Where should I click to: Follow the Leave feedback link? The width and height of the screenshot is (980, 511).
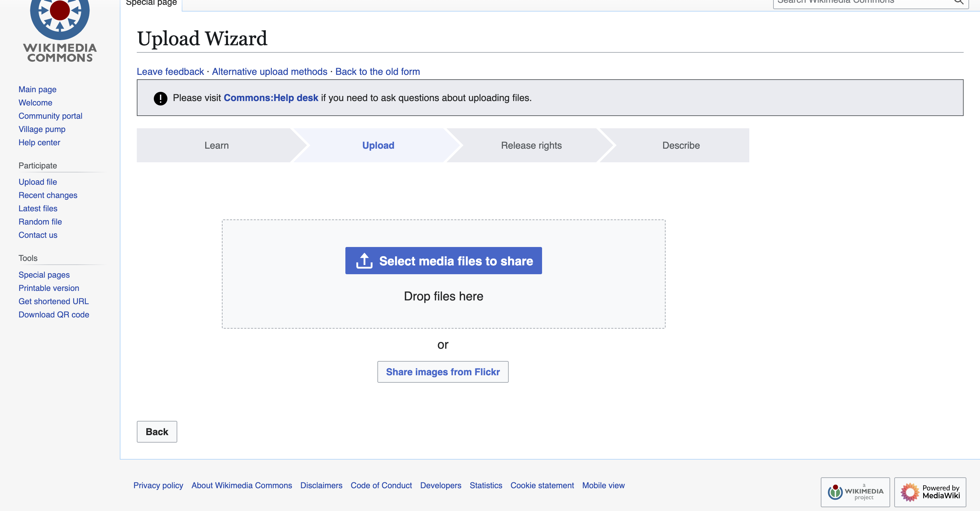pyautogui.click(x=170, y=71)
